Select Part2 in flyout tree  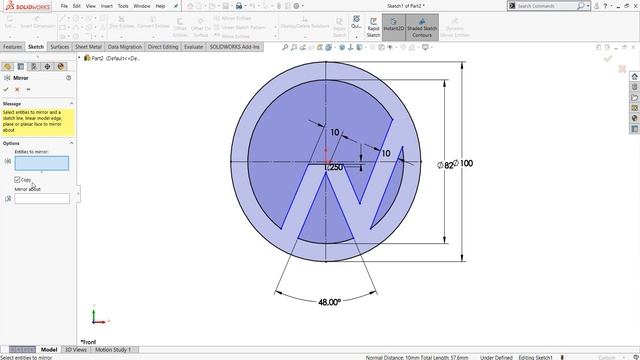pyautogui.click(x=111, y=58)
